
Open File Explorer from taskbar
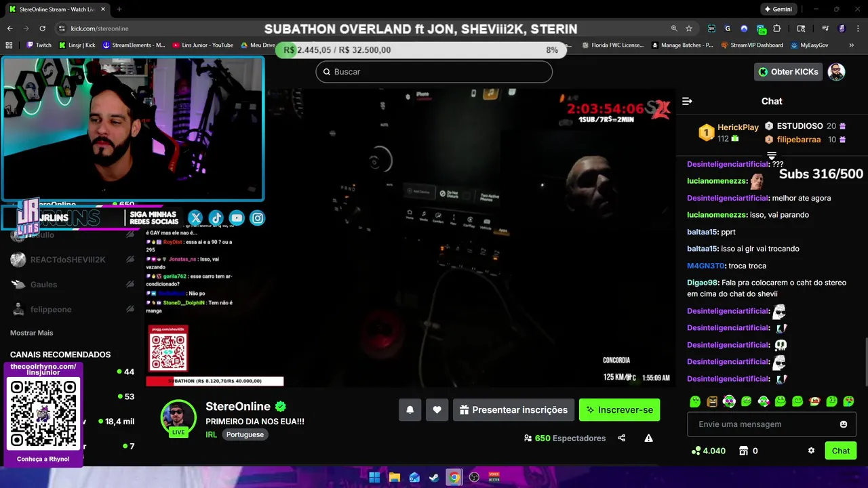click(x=395, y=477)
